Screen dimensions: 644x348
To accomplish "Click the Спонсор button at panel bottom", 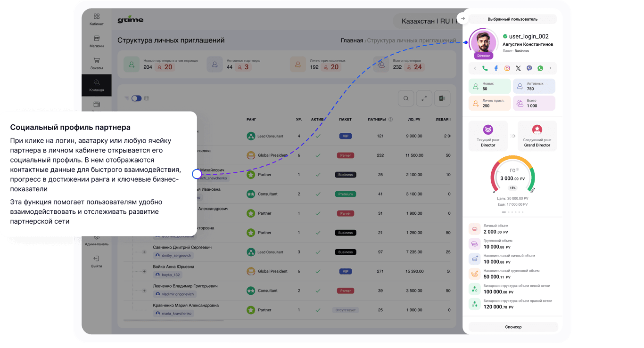I will [x=513, y=327].
